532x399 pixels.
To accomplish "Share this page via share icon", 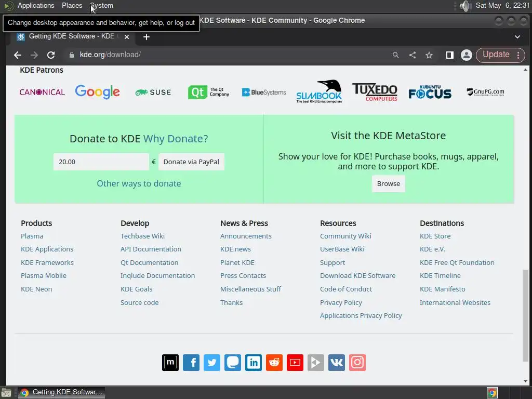I will point(412,55).
